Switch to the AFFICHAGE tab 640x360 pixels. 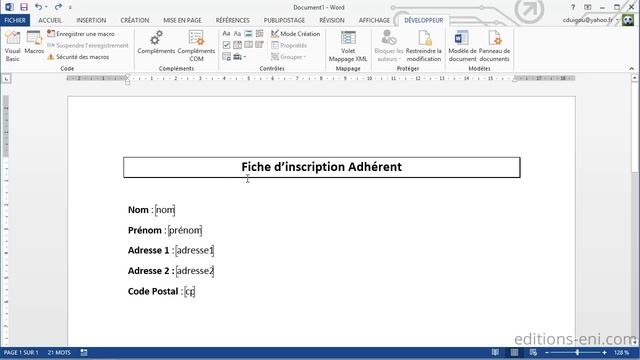pyautogui.click(x=374, y=20)
